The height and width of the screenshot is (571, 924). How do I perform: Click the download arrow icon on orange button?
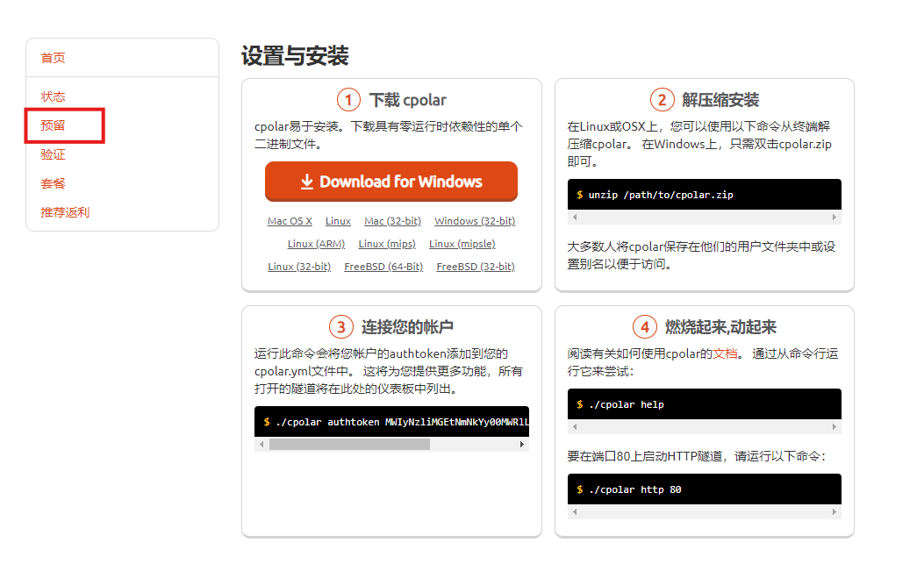click(306, 182)
